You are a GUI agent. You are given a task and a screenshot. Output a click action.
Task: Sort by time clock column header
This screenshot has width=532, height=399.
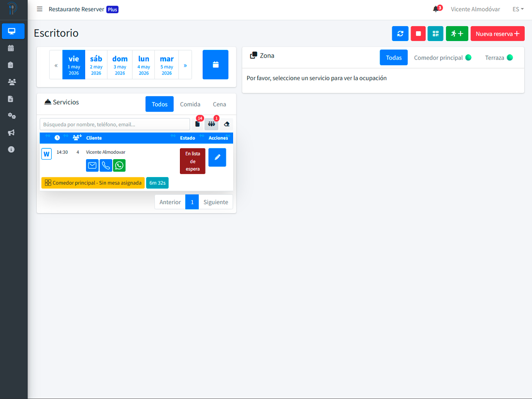(57, 138)
